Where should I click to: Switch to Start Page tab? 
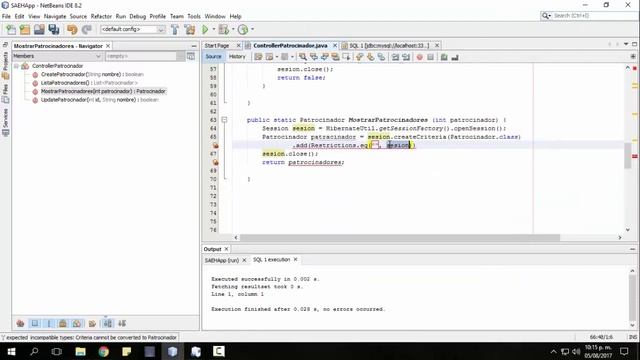point(217,46)
